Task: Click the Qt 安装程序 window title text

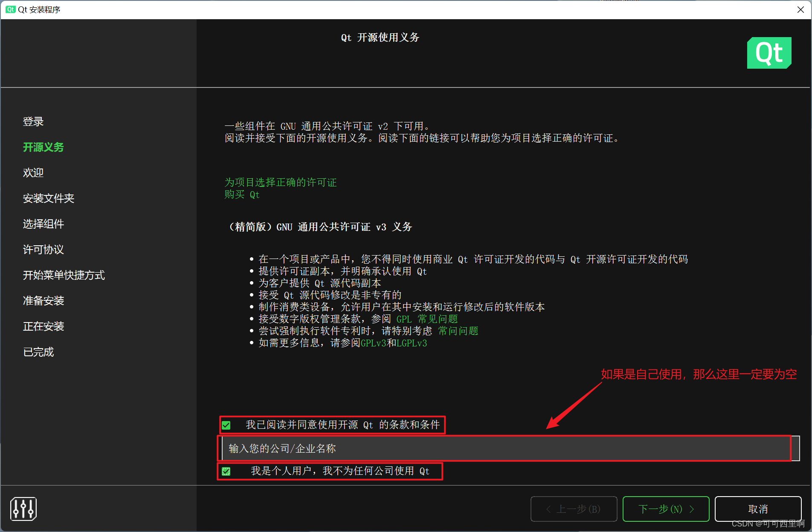Action: pyautogui.click(x=39, y=9)
